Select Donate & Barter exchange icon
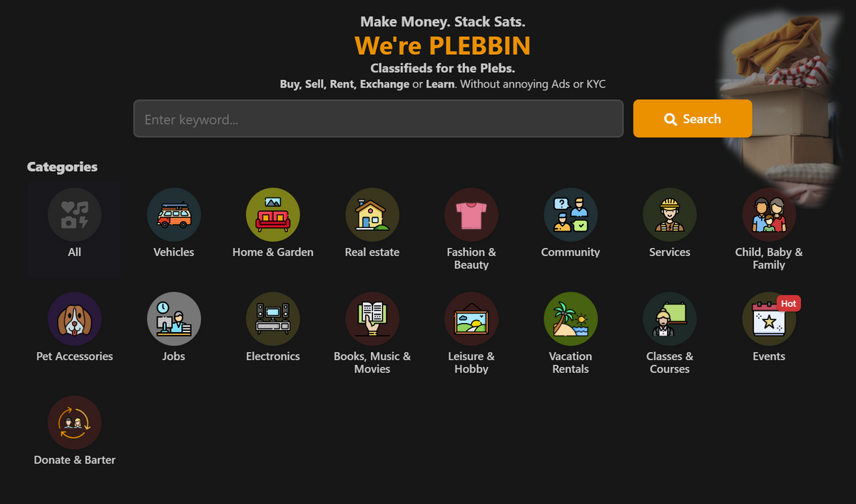 pos(74,423)
